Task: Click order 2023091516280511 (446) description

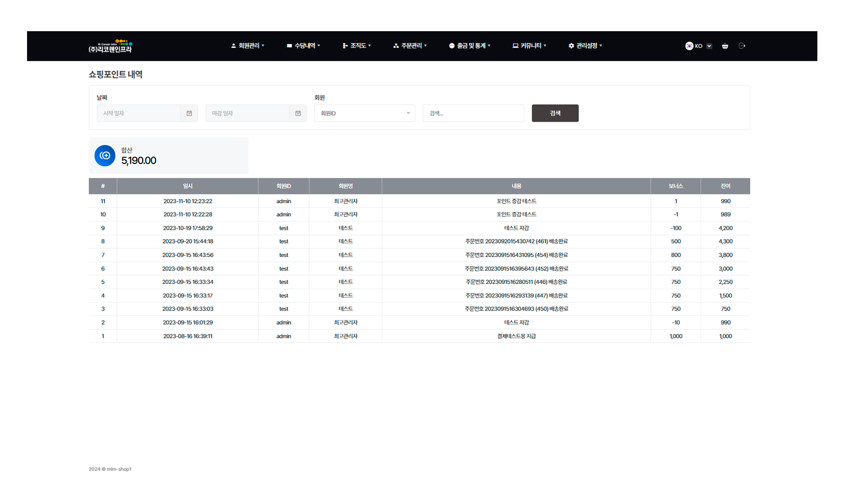Action: [x=516, y=282]
